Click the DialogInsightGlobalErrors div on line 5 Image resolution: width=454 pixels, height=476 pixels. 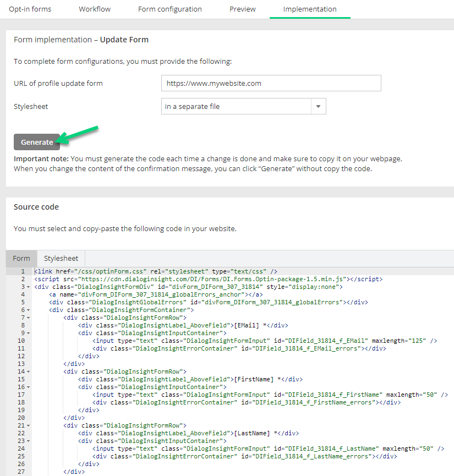click(x=209, y=302)
